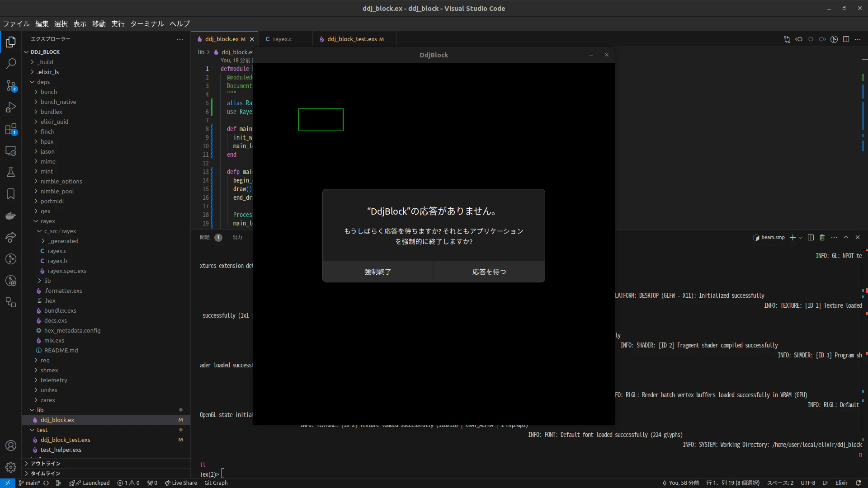This screenshot has height=488, width=868.
Task: Click スペース: 2 indentation in status bar
Action: (780, 483)
